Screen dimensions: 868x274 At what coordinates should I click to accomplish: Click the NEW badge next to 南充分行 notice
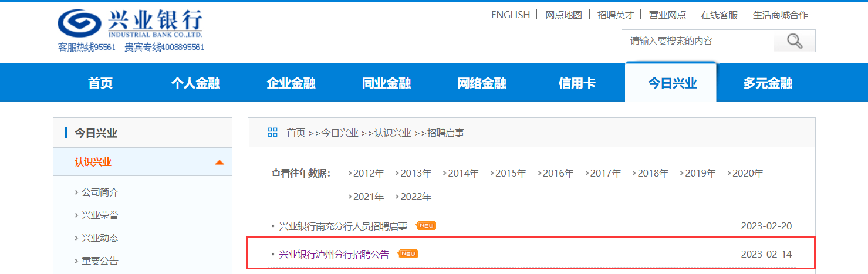[426, 226]
